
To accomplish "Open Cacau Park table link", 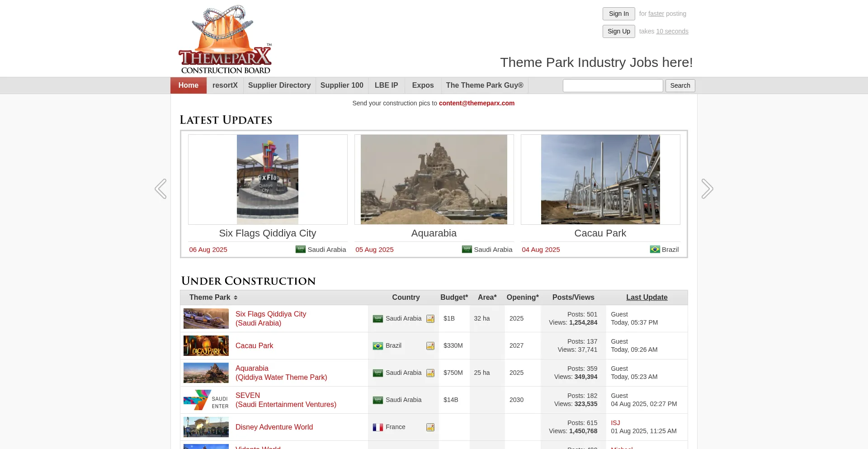I will (254, 345).
